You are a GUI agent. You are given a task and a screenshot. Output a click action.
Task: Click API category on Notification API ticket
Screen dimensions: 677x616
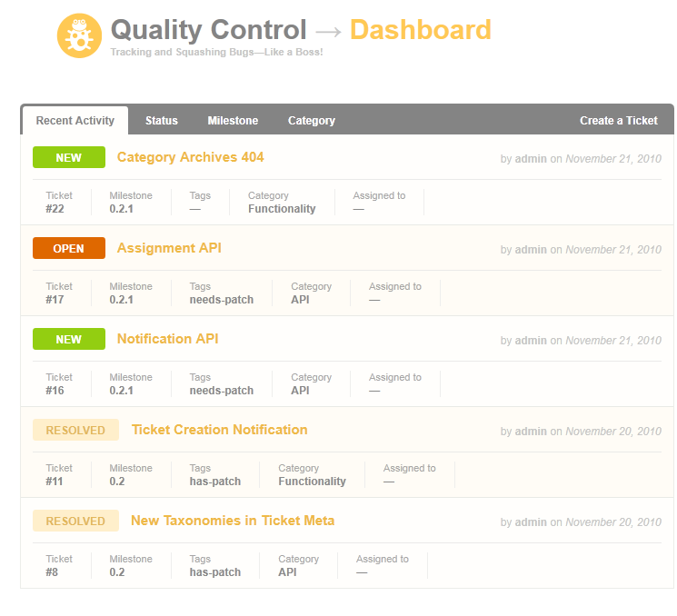tap(300, 391)
